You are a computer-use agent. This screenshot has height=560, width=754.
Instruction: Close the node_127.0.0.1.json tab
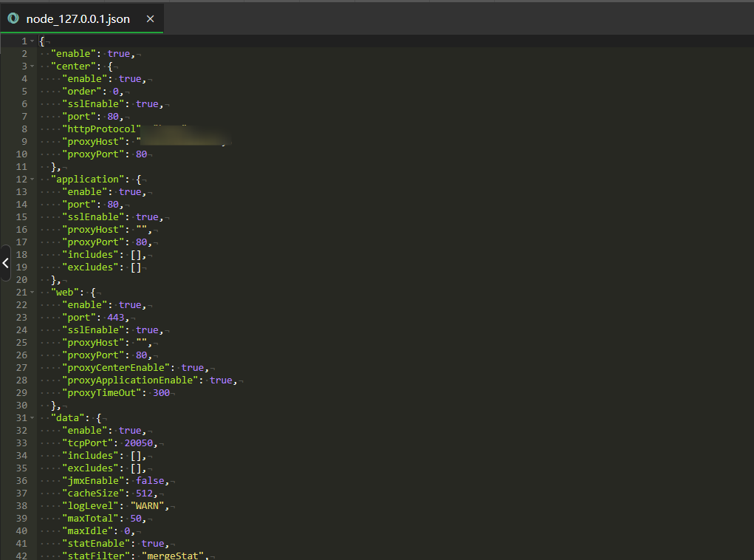coord(151,19)
